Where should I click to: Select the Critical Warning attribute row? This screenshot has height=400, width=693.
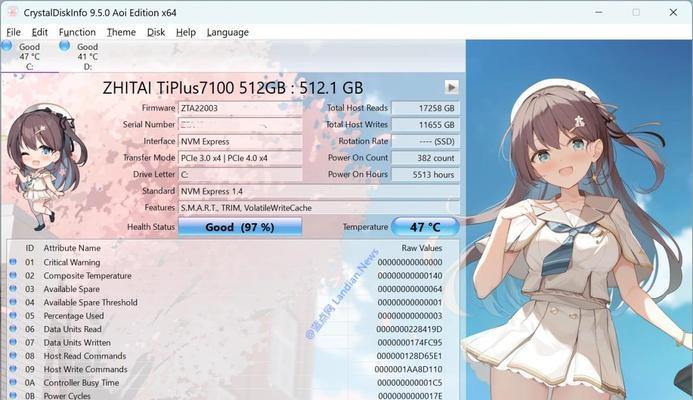tap(232, 262)
